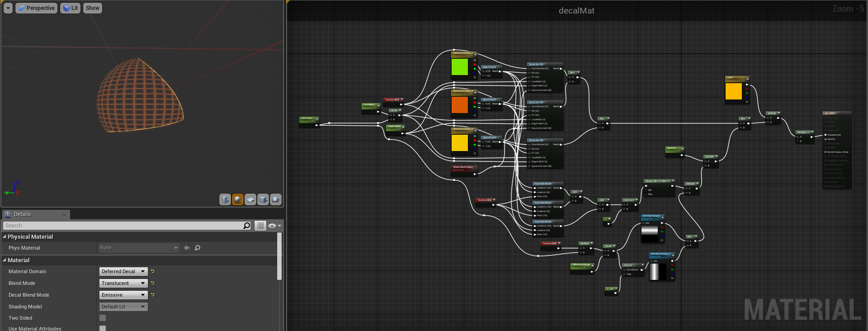Select the Clamp node header
Image resolution: width=868 pixels, height=331 pixels.
tap(659, 181)
